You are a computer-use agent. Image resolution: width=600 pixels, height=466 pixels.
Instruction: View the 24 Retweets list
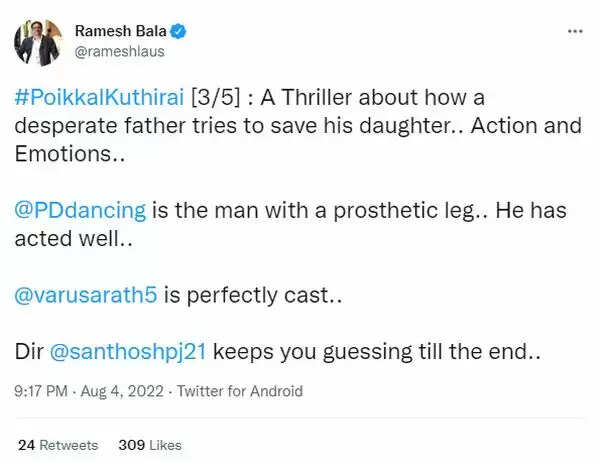(x=58, y=444)
